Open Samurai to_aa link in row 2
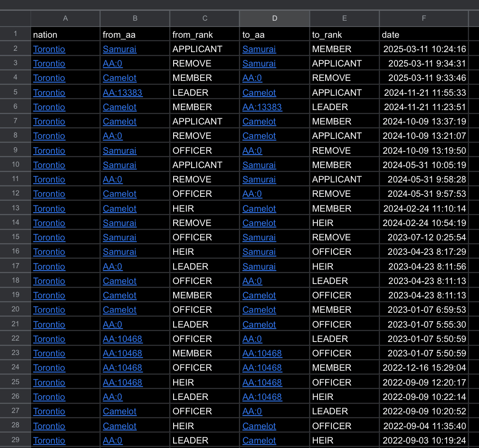The image size is (479, 448). click(x=259, y=49)
